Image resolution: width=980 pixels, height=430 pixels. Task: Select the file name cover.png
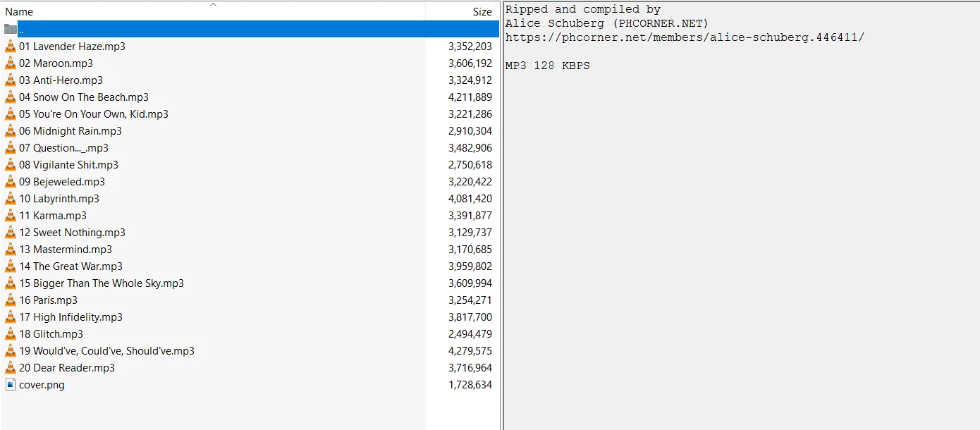[42, 385]
